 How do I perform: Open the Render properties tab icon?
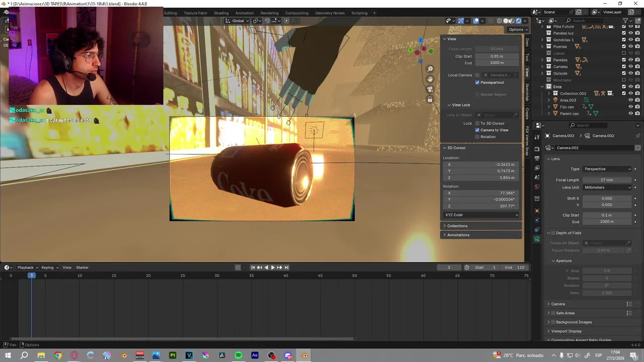(x=537, y=149)
